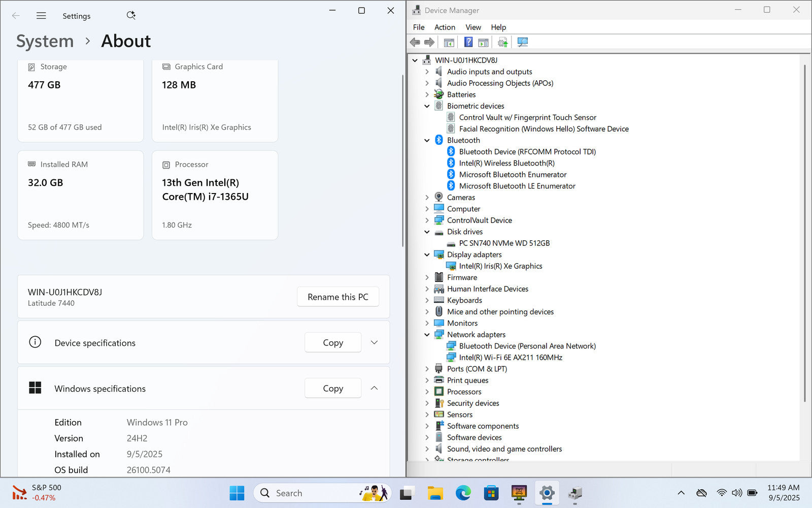Expand Device specifications section chevron
Image resolution: width=812 pixels, height=508 pixels.
pyautogui.click(x=374, y=342)
